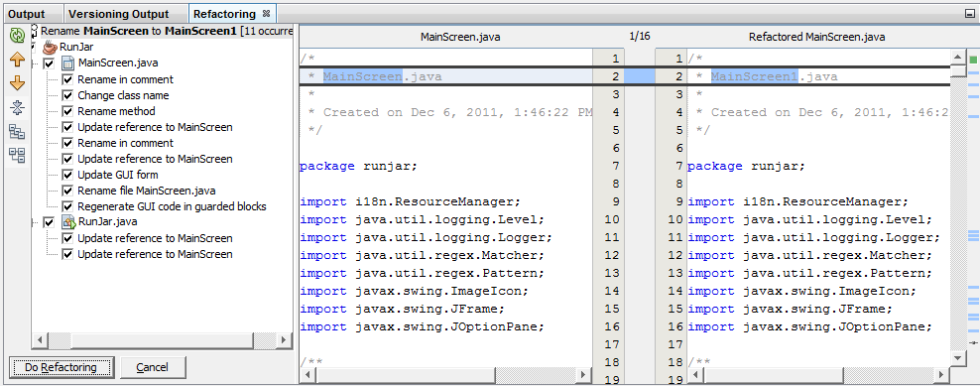The height and width of the screenshot is (386, 980).
Task: Collapse the RunJar.java tree node handle
Action: click(x=34, y=222)
